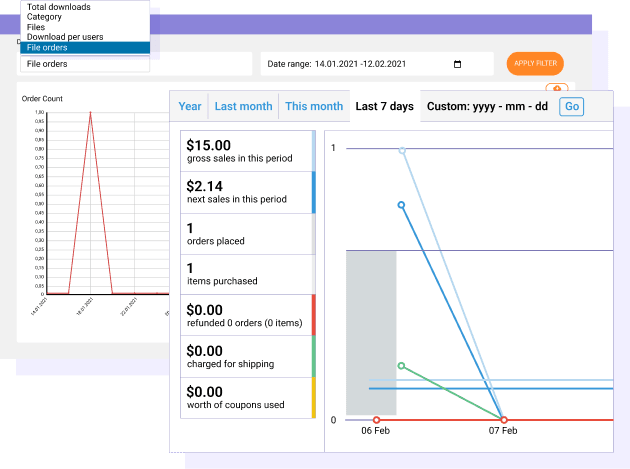Toggle the charged for shipping legend item

coord(247,356)
